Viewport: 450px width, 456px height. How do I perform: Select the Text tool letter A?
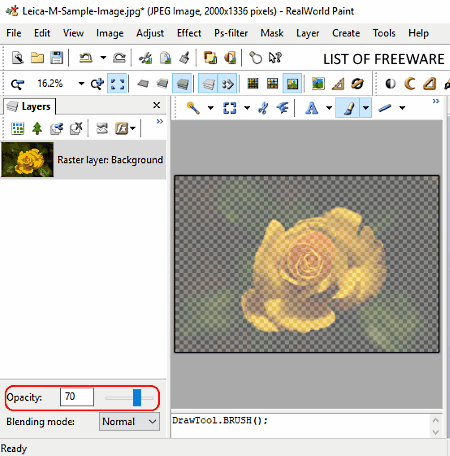click(312, 108)
